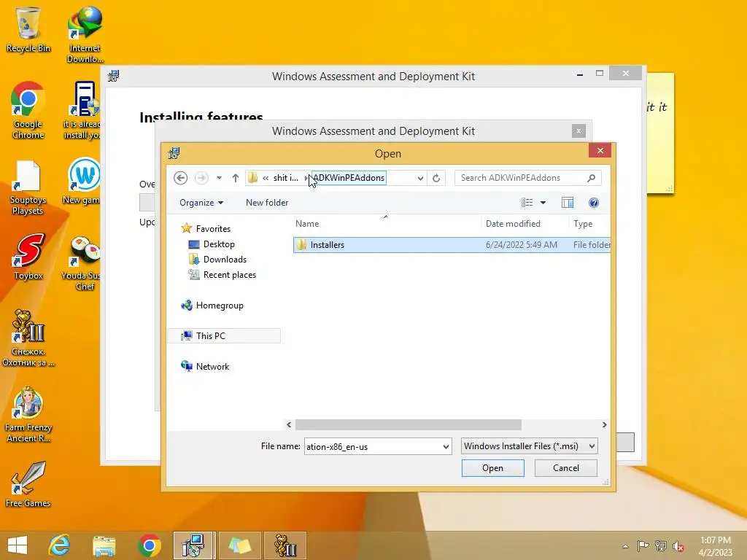Click the Back arrow in the Open dialog

[x=181, y=178]
